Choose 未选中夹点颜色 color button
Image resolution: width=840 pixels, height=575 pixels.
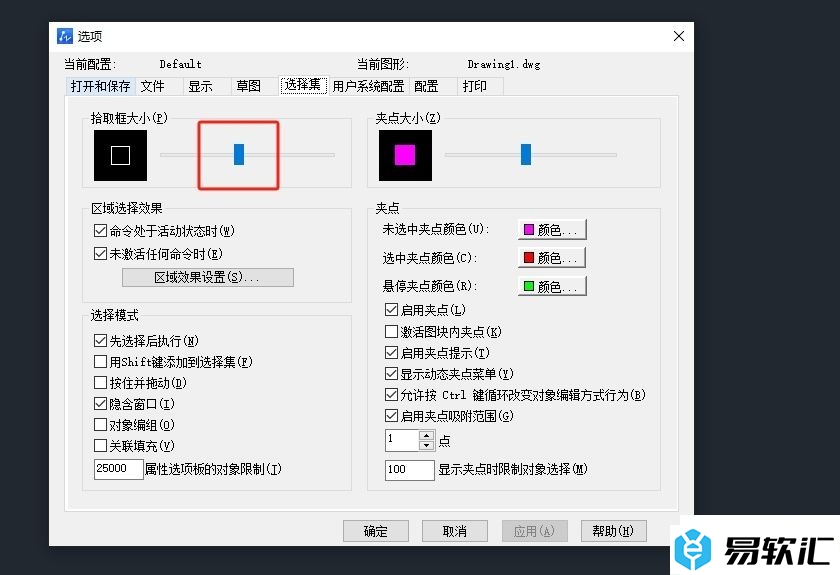coord(552,229)
